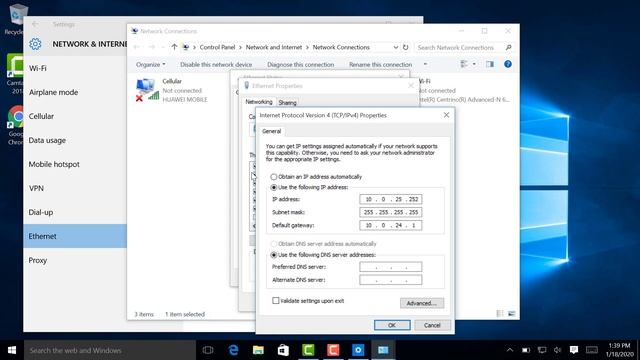The image size is (640, 360).
Task: Select the Cellular connection icon
Action: point(147,90)
